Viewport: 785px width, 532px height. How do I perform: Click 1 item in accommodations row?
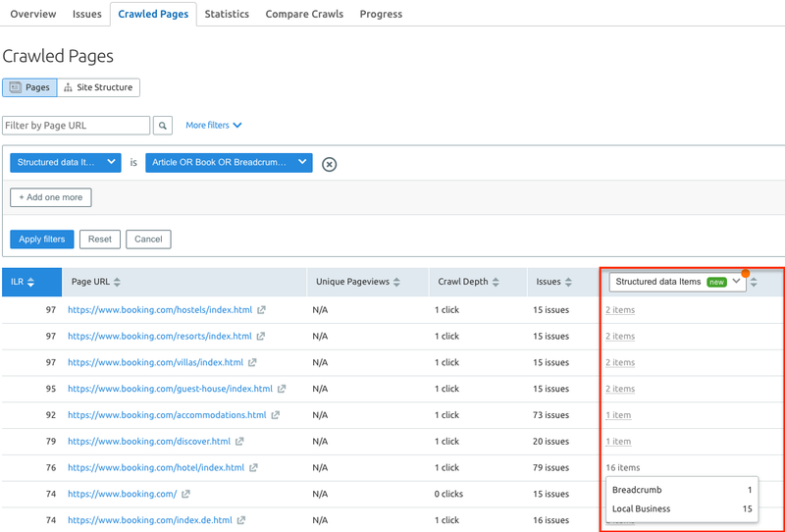coord(618,415)
